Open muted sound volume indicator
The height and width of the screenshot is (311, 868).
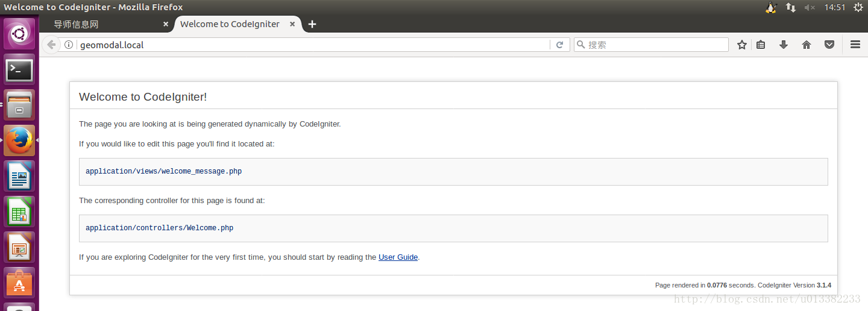pyautogui.click(x=810, y=7)
